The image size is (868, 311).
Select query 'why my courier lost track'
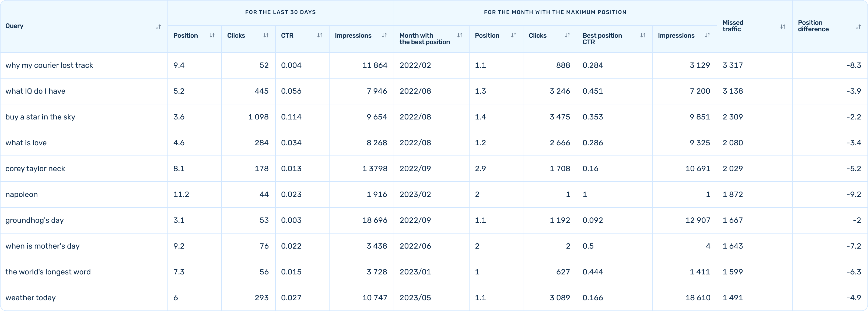[x=49, y=65]
